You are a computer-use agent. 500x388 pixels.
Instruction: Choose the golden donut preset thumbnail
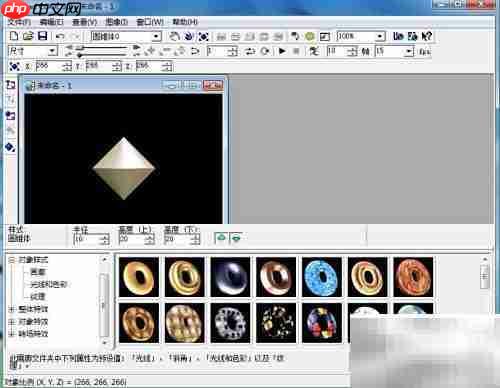click(x=139, y=277)
